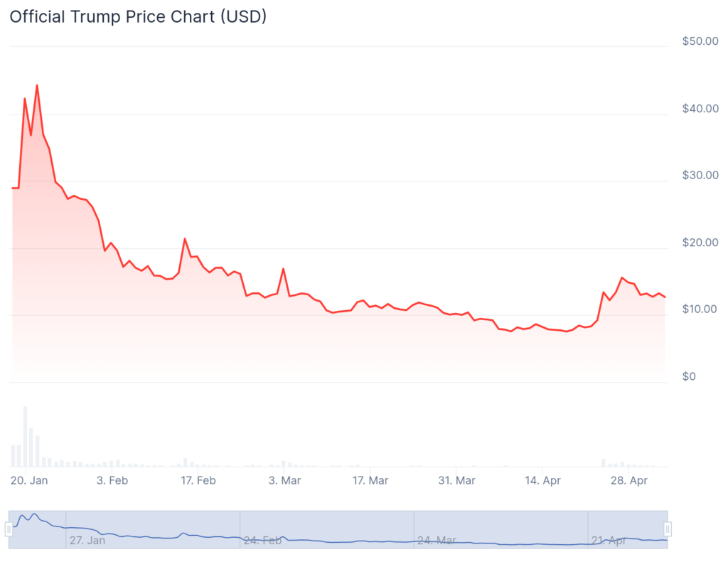
Task: Click the Official Trump Price Chart title
Action: (x=139, y=17)
